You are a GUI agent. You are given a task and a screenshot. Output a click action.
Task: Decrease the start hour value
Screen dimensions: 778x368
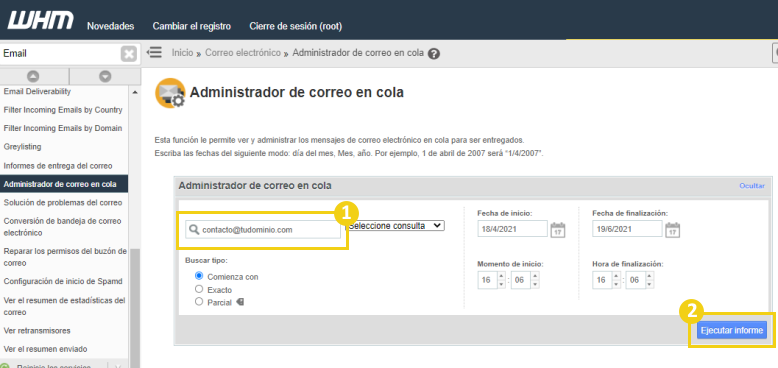(501, 284)
